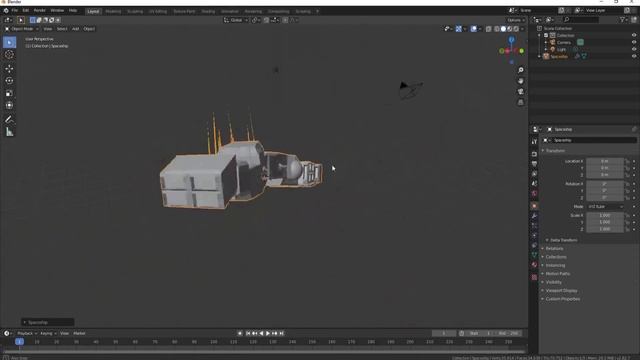Open the Render properties tab
640x360 pixels.
tap(534, 154)
